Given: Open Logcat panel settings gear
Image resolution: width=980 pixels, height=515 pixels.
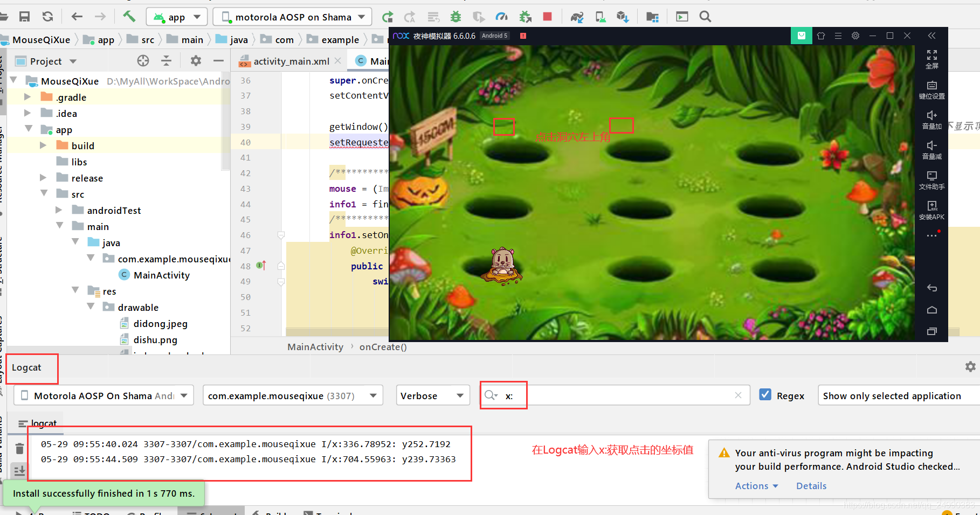Looking at the screenshot, I should click(x=970, y=367).
